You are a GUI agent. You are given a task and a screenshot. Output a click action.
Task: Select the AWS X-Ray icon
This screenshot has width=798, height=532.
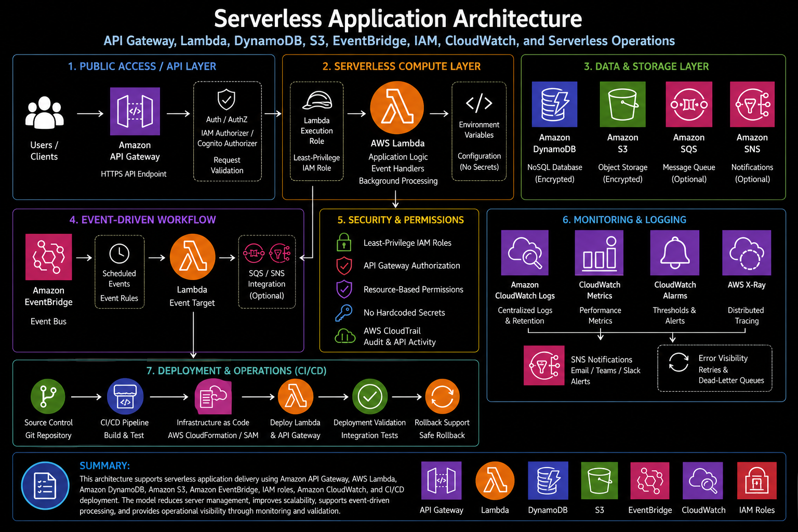point(747,252)
